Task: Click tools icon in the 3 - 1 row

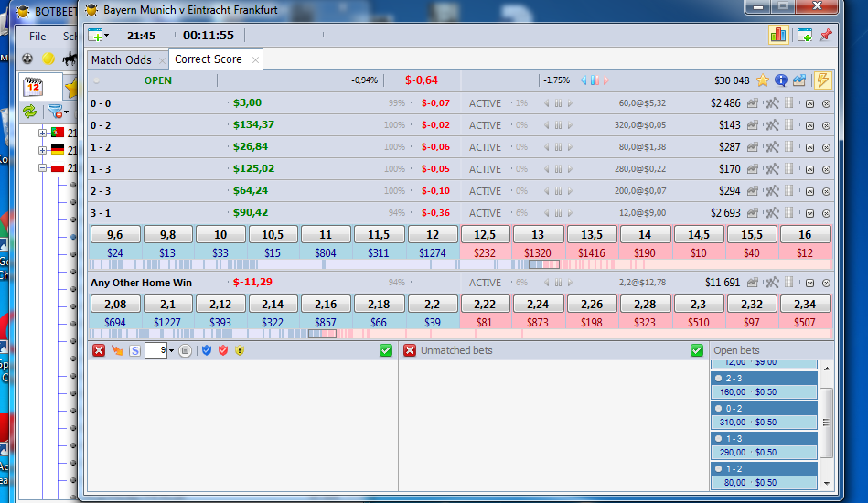Action: 772,213
